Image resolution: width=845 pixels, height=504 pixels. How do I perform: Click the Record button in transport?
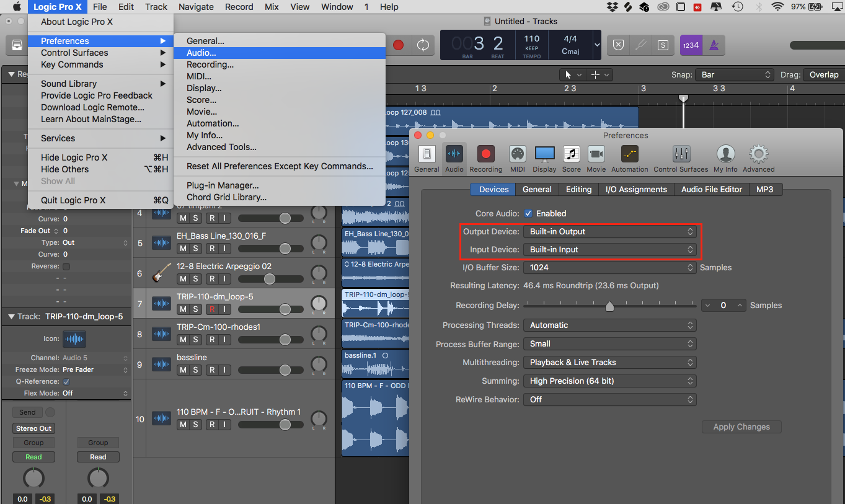(399, 45)
